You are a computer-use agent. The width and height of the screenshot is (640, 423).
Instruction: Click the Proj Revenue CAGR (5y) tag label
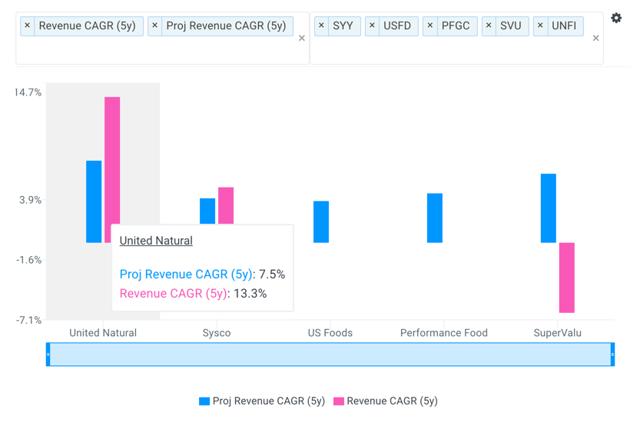coord(226,26)
